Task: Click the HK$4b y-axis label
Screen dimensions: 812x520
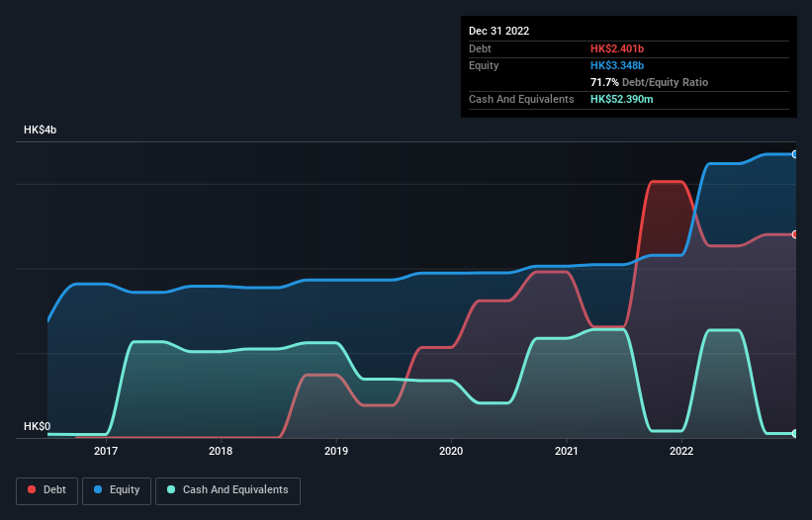Action: 40,130
